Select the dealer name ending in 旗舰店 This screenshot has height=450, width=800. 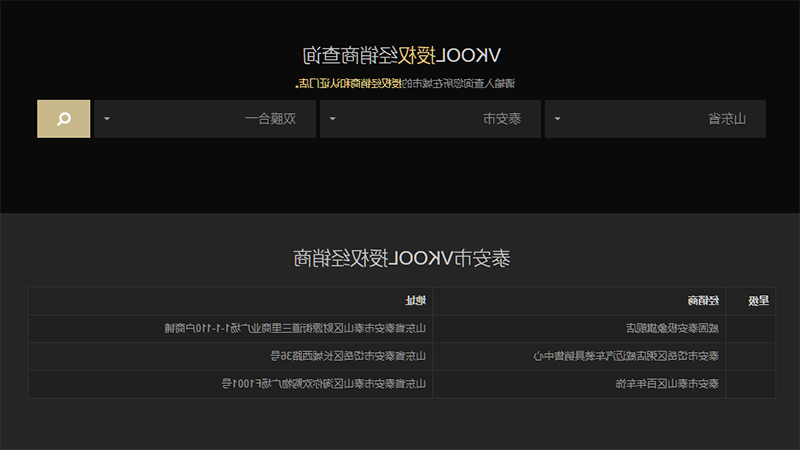672,329
